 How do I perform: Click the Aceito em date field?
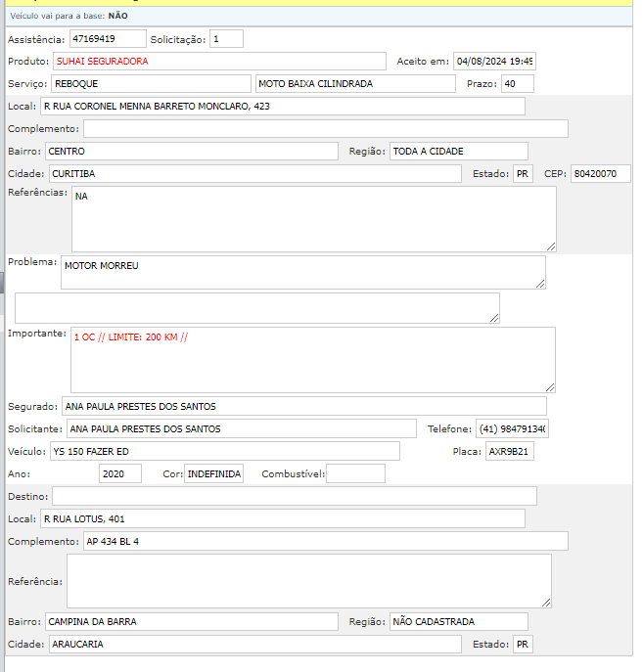(494, 62)
